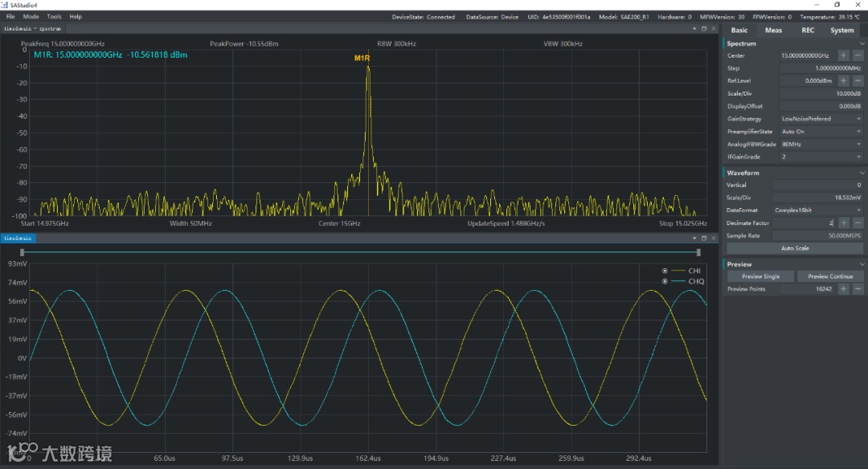Screen dimensions: 868x469
Task: Click the DeviceState: Connected status
Action: [424, 17]
